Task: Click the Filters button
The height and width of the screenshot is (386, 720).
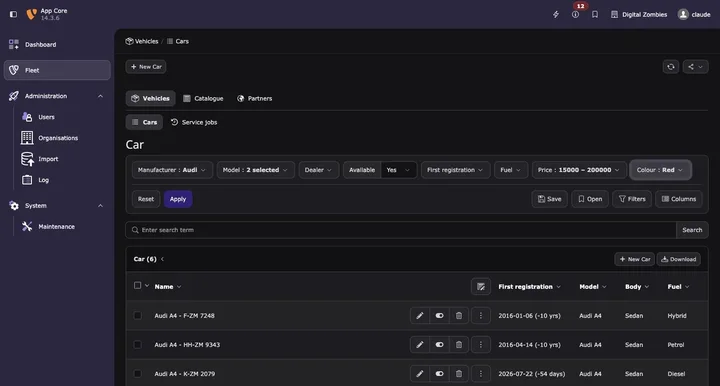Action: point(632,199)
